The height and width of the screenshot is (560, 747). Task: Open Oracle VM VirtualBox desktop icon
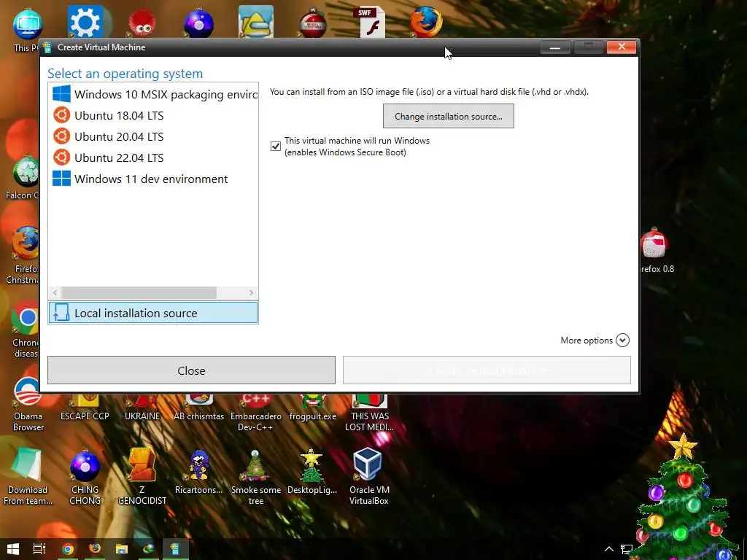click(368, 475)
